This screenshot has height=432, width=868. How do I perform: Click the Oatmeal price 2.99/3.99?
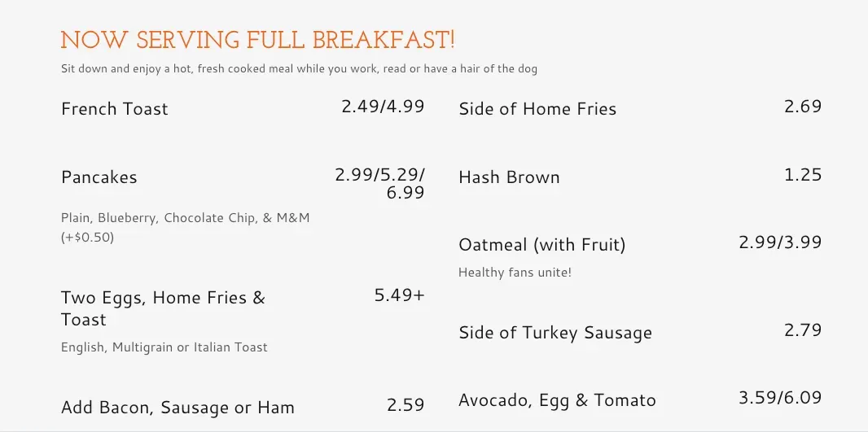[780, 242]
